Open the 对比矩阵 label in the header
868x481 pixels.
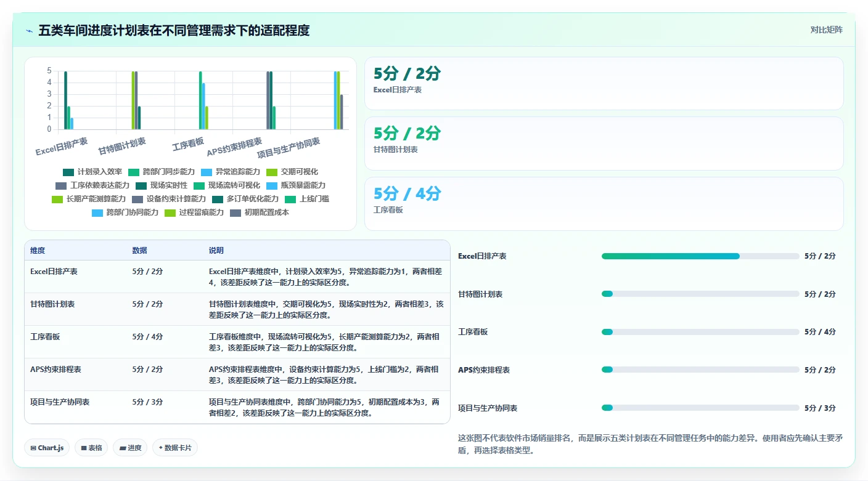click(x=826, y=30)
